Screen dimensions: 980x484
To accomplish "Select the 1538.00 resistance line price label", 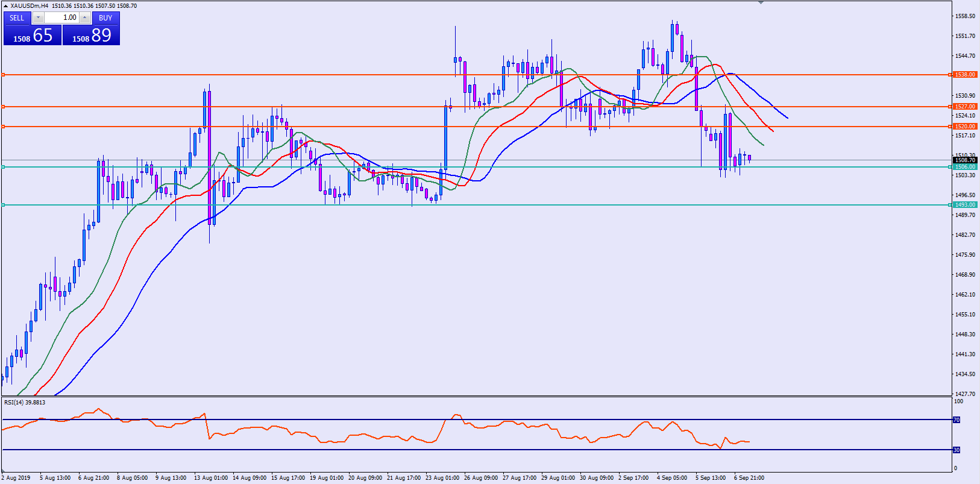I will 964,75.
